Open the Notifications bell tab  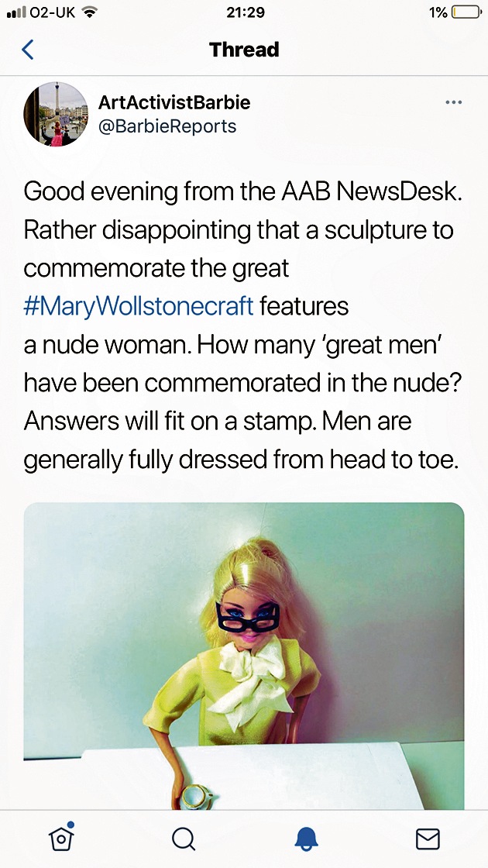tap(306, 839)
